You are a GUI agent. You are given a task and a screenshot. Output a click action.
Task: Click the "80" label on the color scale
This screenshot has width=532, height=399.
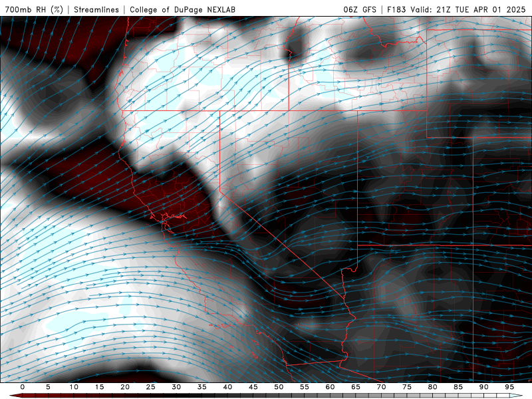tap(432, 387)
